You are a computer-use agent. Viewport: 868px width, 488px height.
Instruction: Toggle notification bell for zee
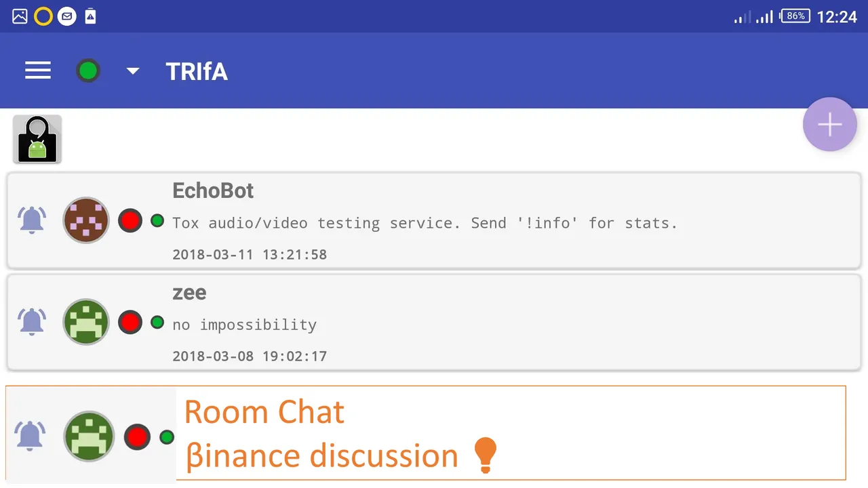(x=32, y=321)
